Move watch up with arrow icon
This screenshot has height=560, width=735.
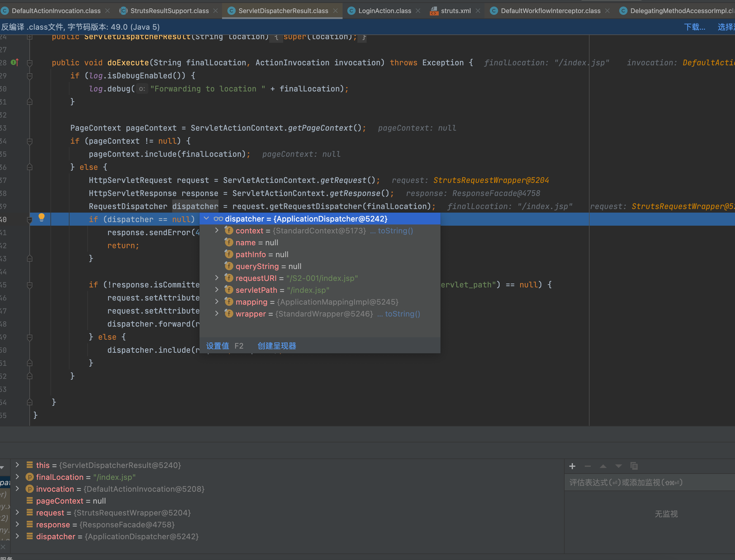603,466
